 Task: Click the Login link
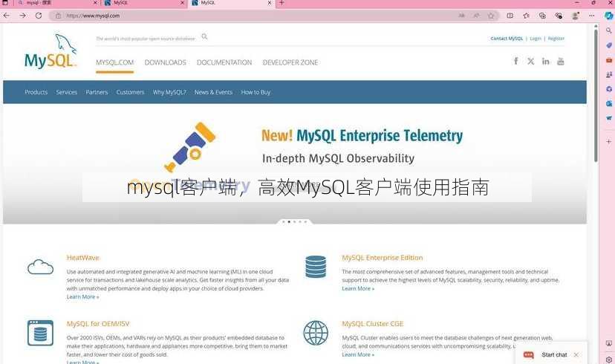(536, 39)
